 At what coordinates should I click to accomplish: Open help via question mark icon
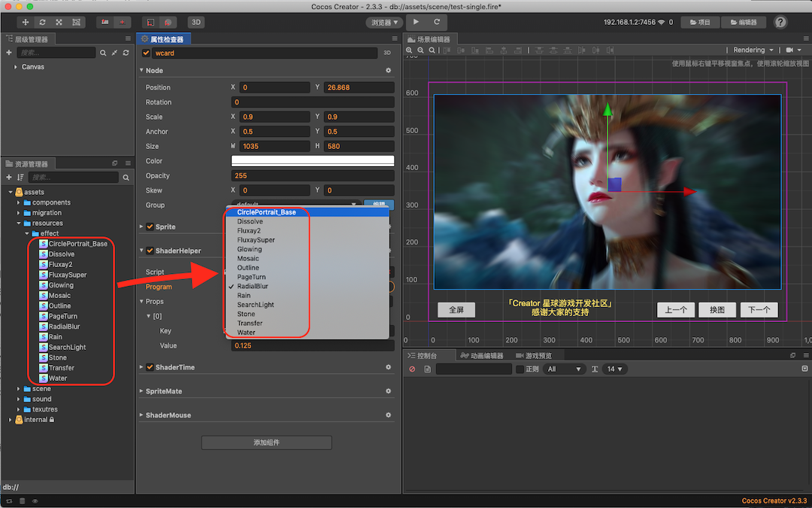point(780,23)
